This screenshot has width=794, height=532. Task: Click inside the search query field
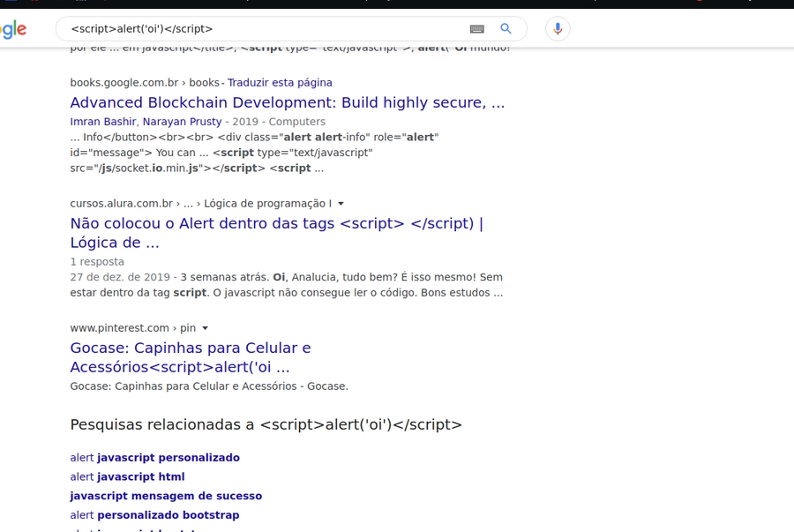pos(221,28)
